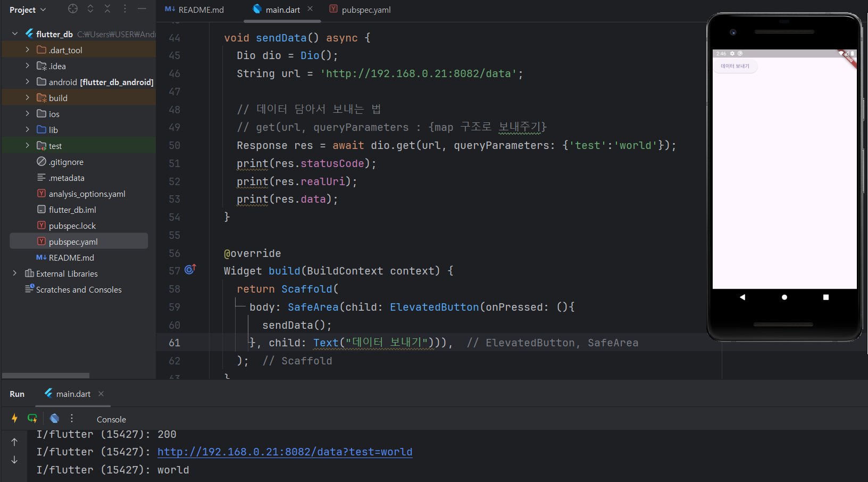Trigger Flutter Hot Restart icon
This screenshot has height=482, width=868.
coord(32,419)
